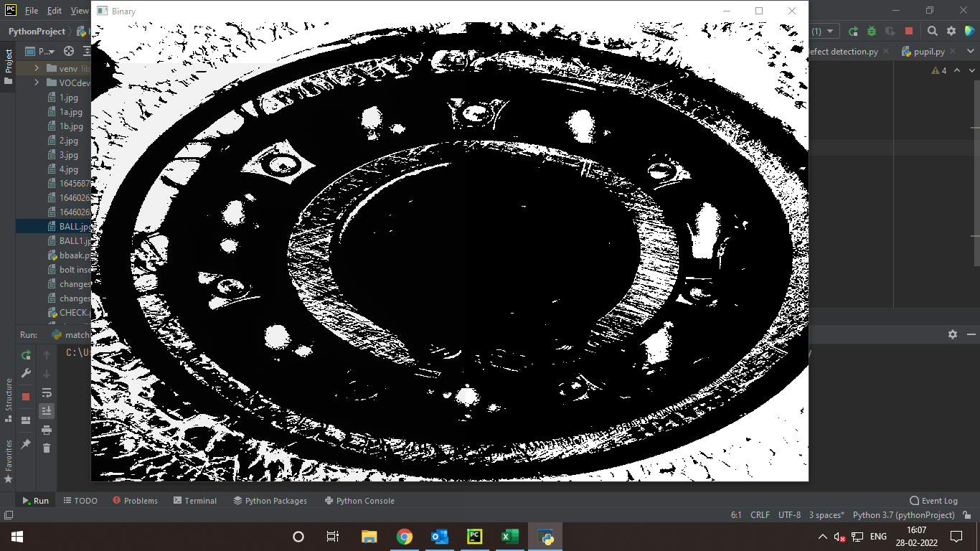Open Windows Start menu
This screenshot has width=980, height=551.
[x=17, y=537]
